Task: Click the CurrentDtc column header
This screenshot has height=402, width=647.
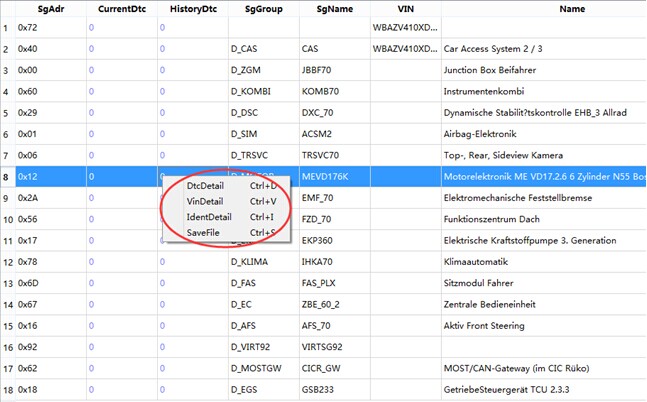Action: (x=122, y=9)
